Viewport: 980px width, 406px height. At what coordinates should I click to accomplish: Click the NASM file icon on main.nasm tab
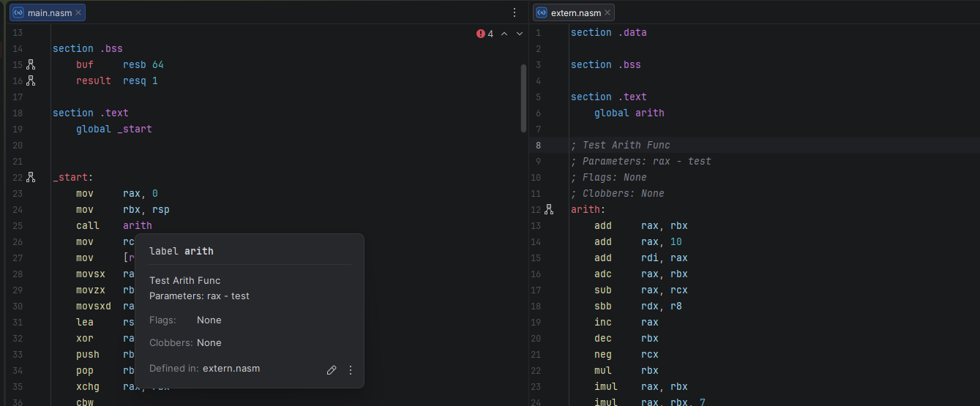pos(18,12)
